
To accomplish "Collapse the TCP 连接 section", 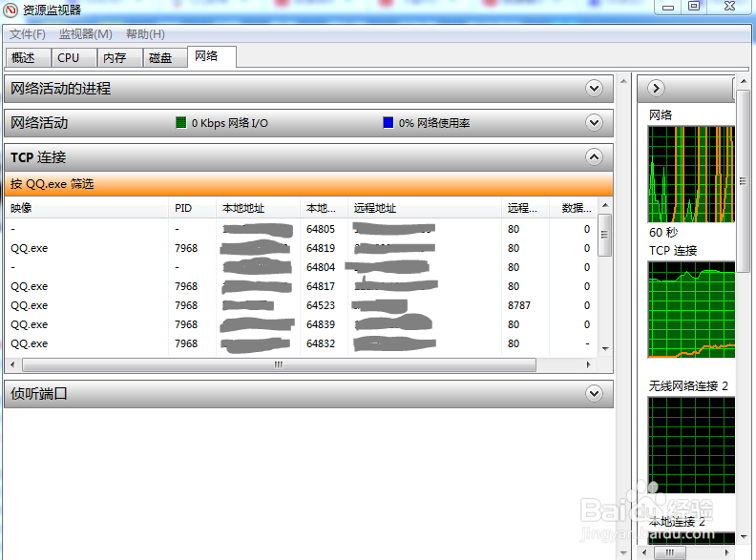I will [594, 157].
